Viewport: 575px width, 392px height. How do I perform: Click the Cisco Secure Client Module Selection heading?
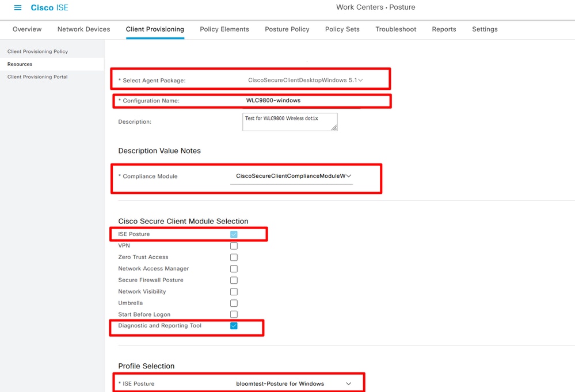point(183,221)
